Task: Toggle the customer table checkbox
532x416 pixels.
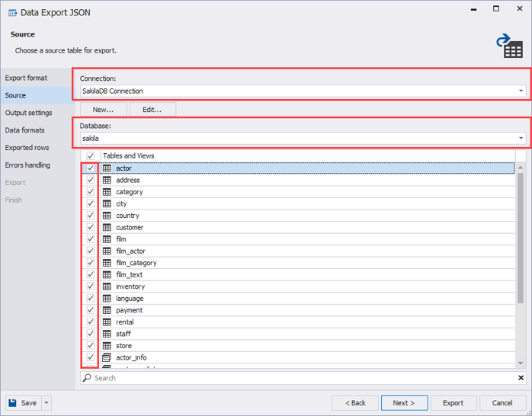Action: tap(91, 228)
